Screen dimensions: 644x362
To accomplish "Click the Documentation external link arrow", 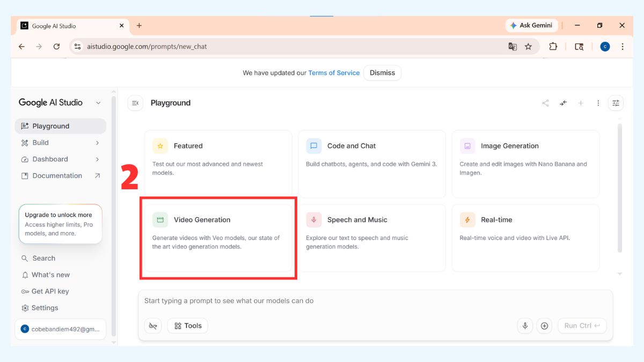I will point(97,176).
